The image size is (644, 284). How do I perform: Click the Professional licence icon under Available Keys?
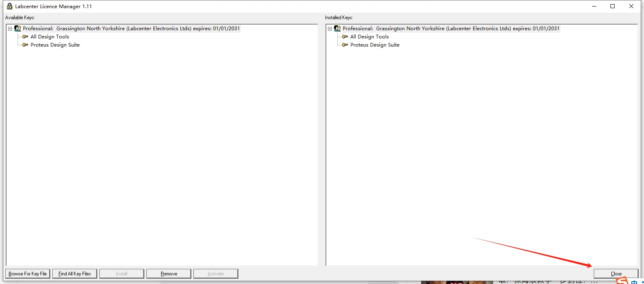[18, 29]
